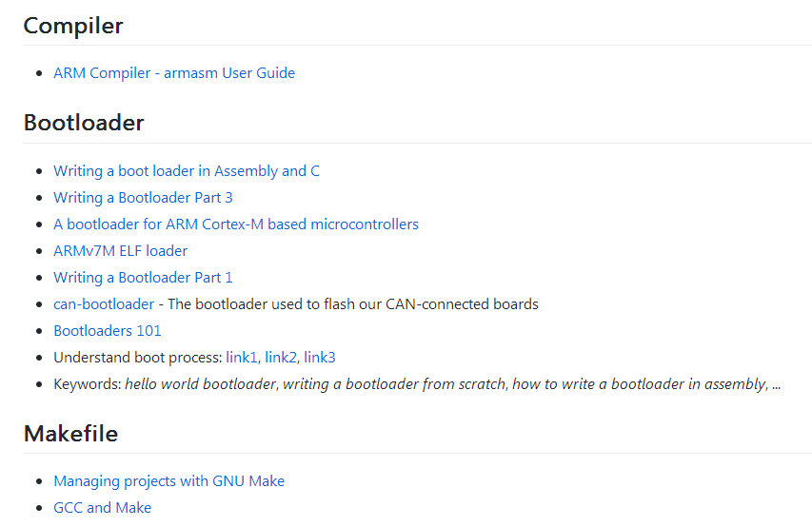This screenshot has width=812, height=527.
Task: Open GCC and Make link
Action: pyautogui.click(x=102, y=508)
